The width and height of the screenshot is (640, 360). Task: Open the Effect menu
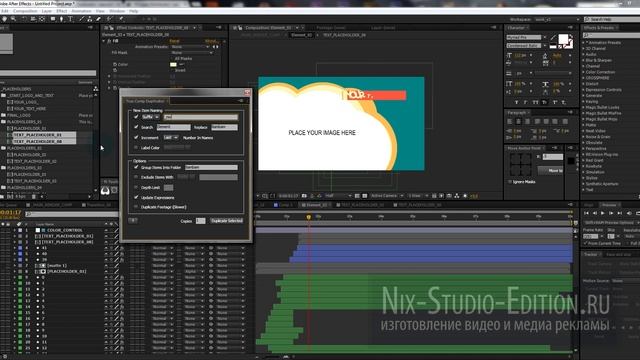(62, 11)
